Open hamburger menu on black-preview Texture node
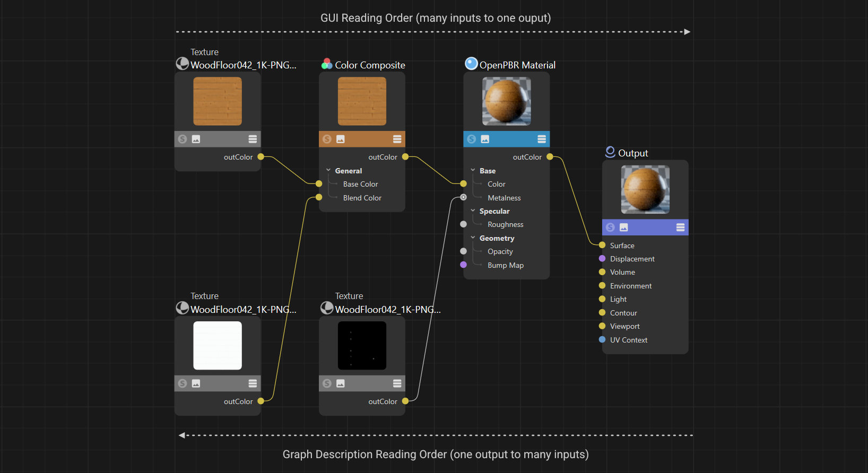Viewport: 868px width, 473px height. pyautogui.click(x=397, y=383)
